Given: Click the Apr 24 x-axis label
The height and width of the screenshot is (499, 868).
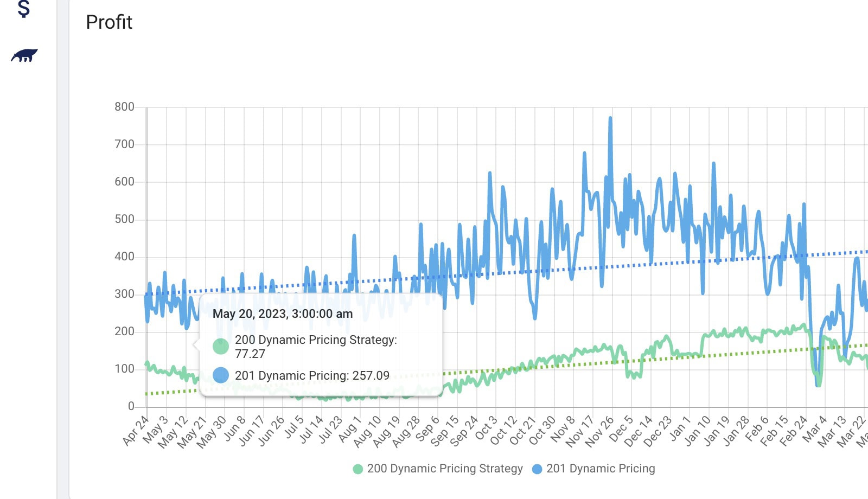Looking at the screenshot, I should pos(136,431).
